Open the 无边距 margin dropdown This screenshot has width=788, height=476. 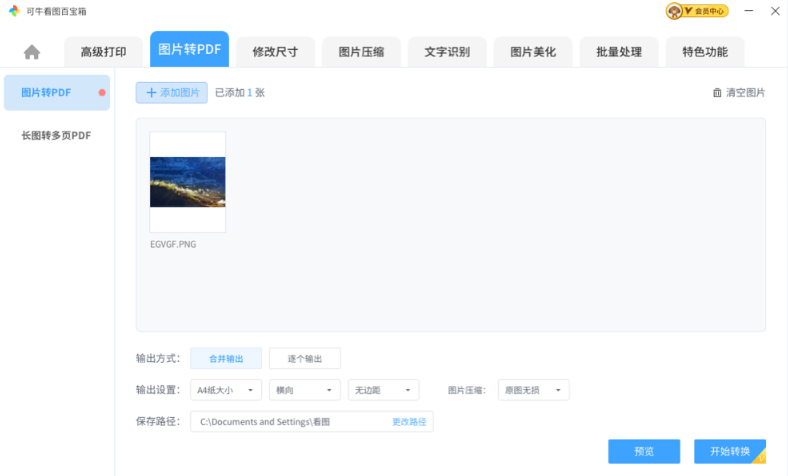point(383,390)
